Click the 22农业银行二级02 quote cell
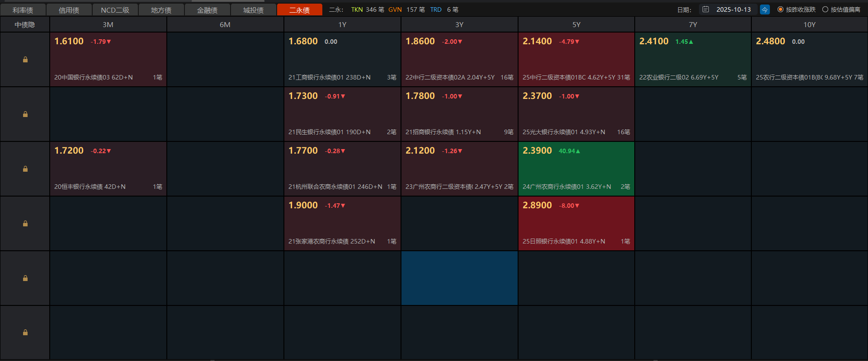This screenshot has width=868, height=361. click(x=693, y=60)
